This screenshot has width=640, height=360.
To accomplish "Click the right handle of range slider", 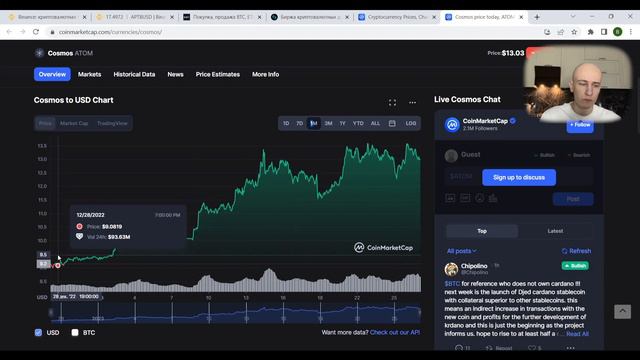I will click(x=420, y=313).
